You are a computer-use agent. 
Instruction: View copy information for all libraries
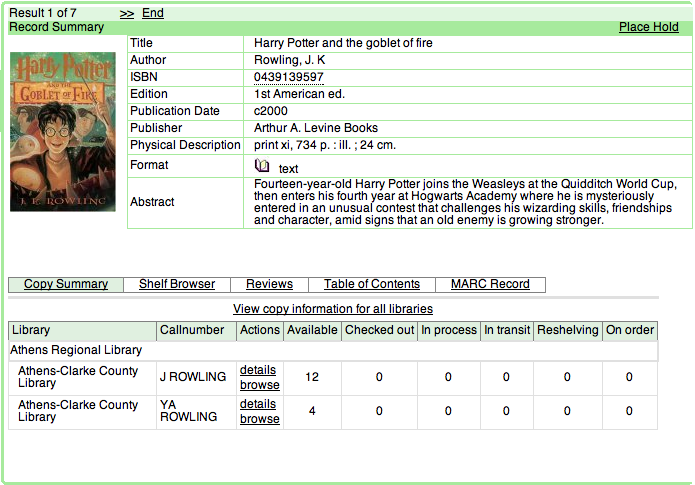pyautogui.click(x=333, y=309)
